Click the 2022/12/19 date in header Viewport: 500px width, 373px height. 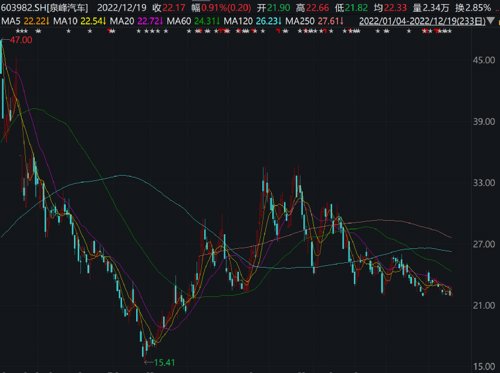pyautogui.click(x=122, y=7)
